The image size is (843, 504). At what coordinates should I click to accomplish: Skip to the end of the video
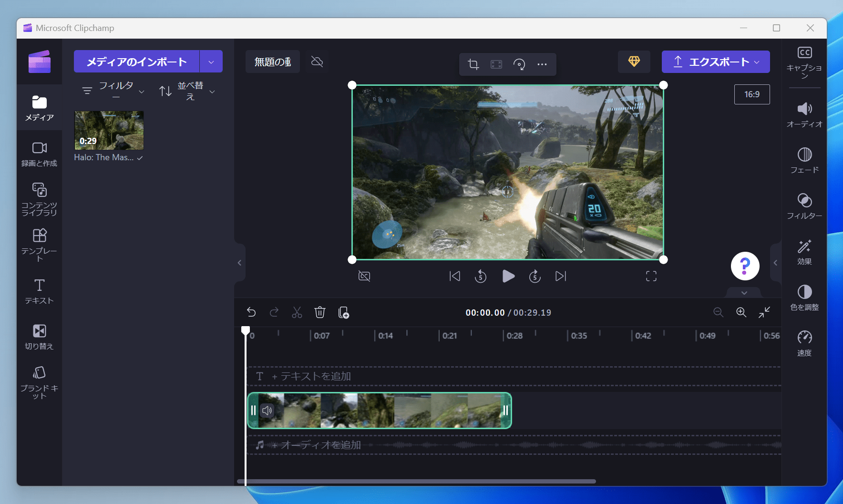[x=561, y=276]
